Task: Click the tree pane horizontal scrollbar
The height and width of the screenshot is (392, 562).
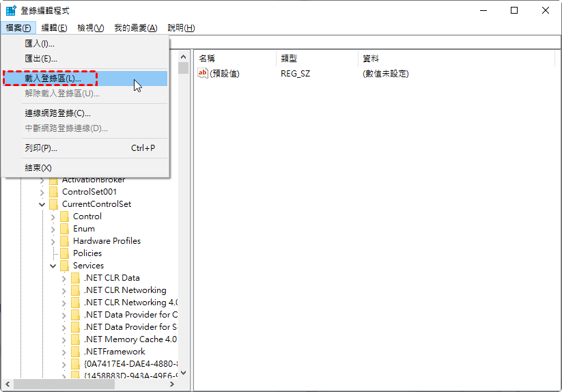Action: coord(82,385)
